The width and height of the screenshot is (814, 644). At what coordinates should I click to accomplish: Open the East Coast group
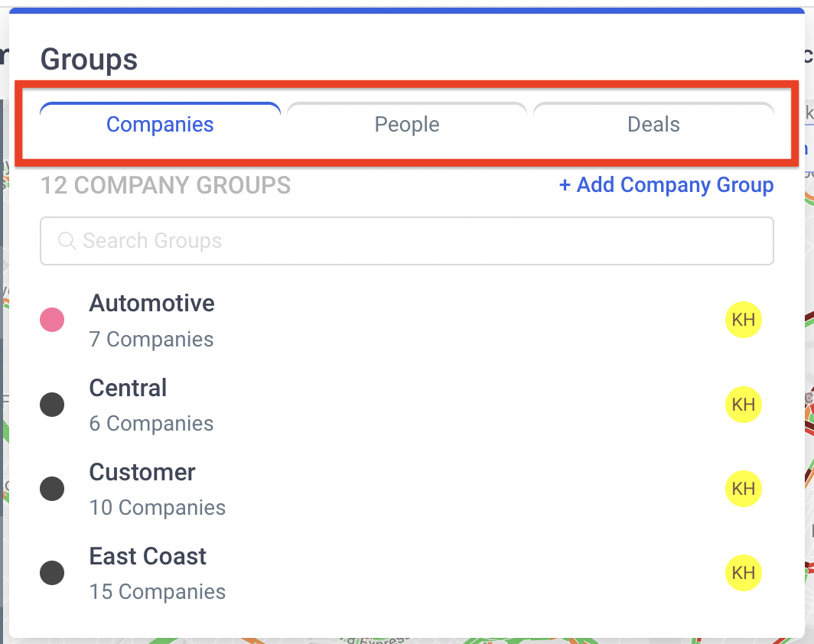tap(148, 556)
